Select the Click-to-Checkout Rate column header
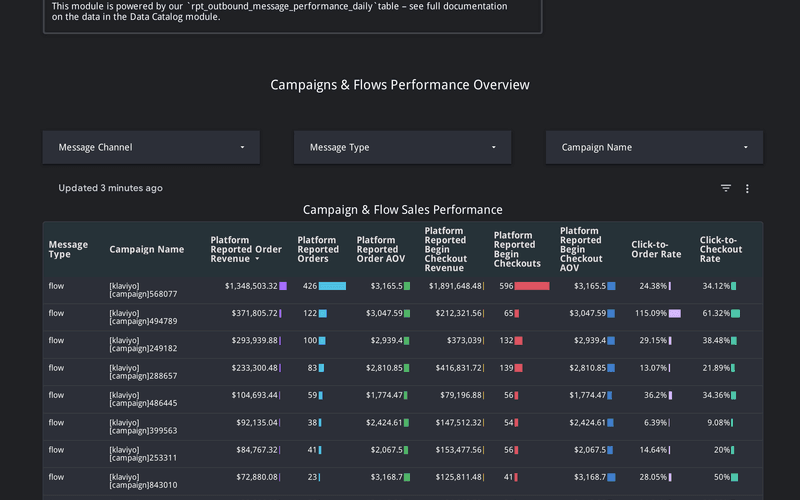Viewport: 800px width, 500px height. click(x=721, y=249)
